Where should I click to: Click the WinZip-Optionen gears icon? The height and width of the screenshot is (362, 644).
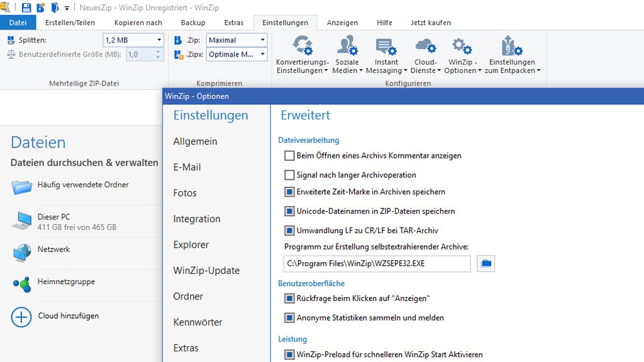(462, 46)
